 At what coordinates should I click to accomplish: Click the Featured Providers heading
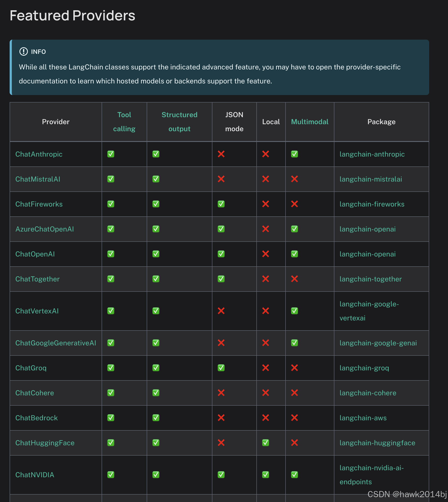point(72,16)
